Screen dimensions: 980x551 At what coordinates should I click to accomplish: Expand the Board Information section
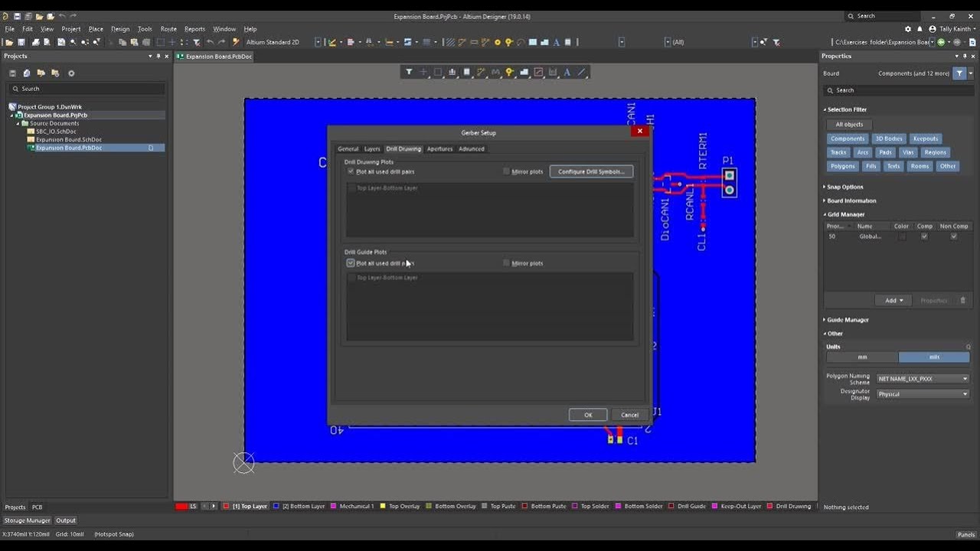(850, 201)
